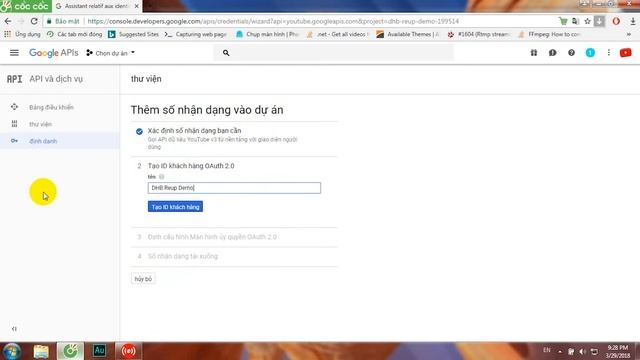Open định danh in sidebar
640x360 pixels.
43,141
